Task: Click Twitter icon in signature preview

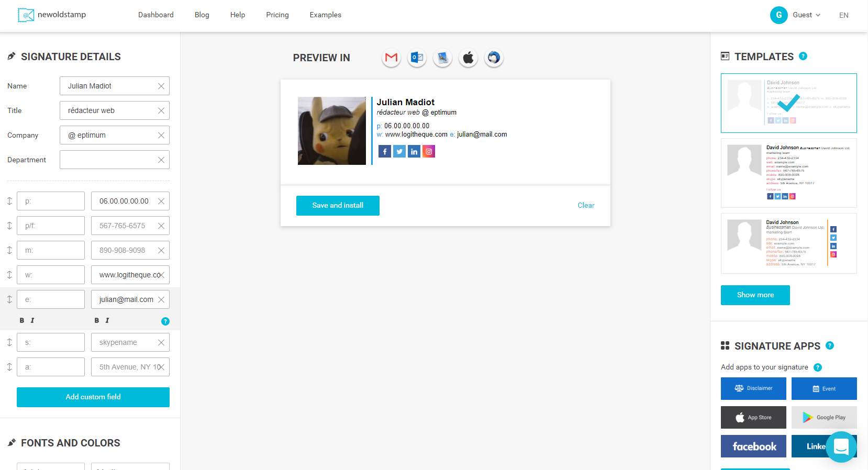Action: (399, 151)
